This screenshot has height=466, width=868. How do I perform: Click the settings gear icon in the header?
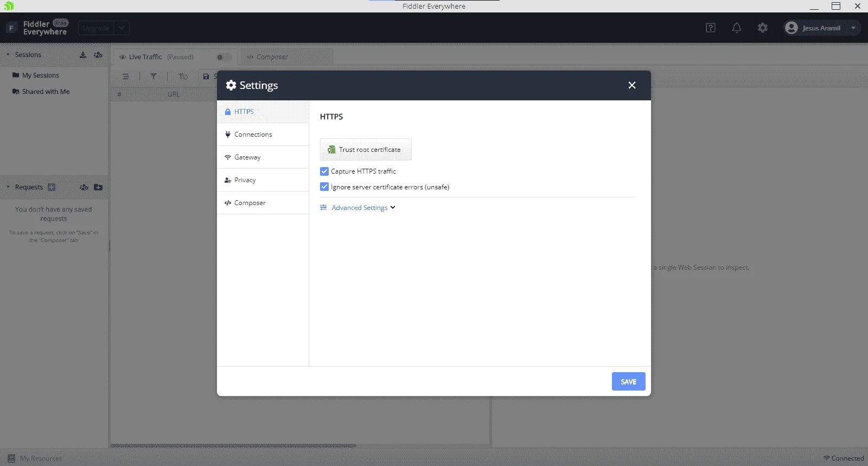pyautogui.click(x=763, y=28)
